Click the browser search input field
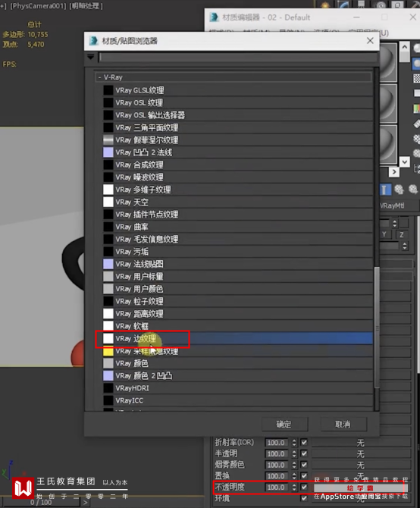Screen dimensions: 420x508 238,58
